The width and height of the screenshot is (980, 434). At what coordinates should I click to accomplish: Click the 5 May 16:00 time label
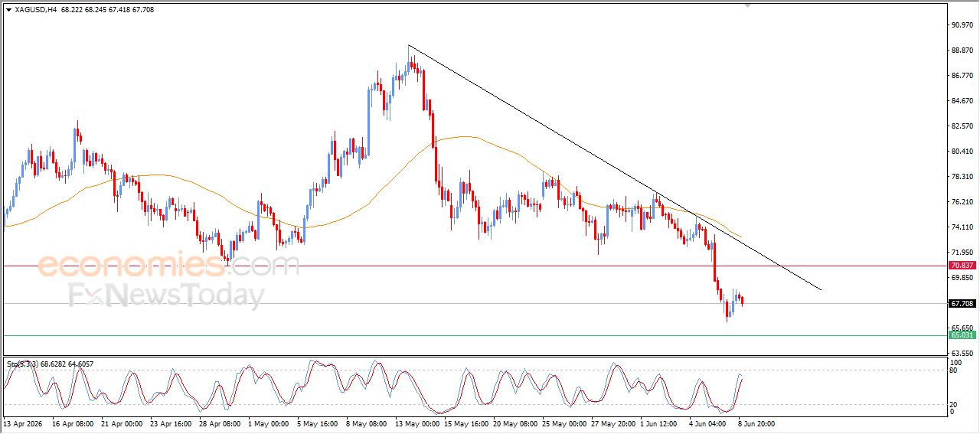(317, 423)
